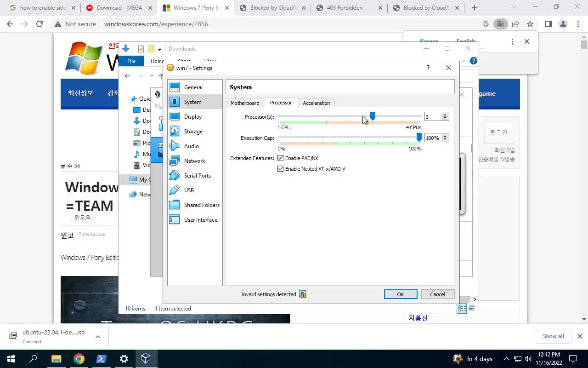This screenshot has height=368, width=588.
Task: Click the taskbar clock showing 12:12 PM
Action: tap(549, 359)
